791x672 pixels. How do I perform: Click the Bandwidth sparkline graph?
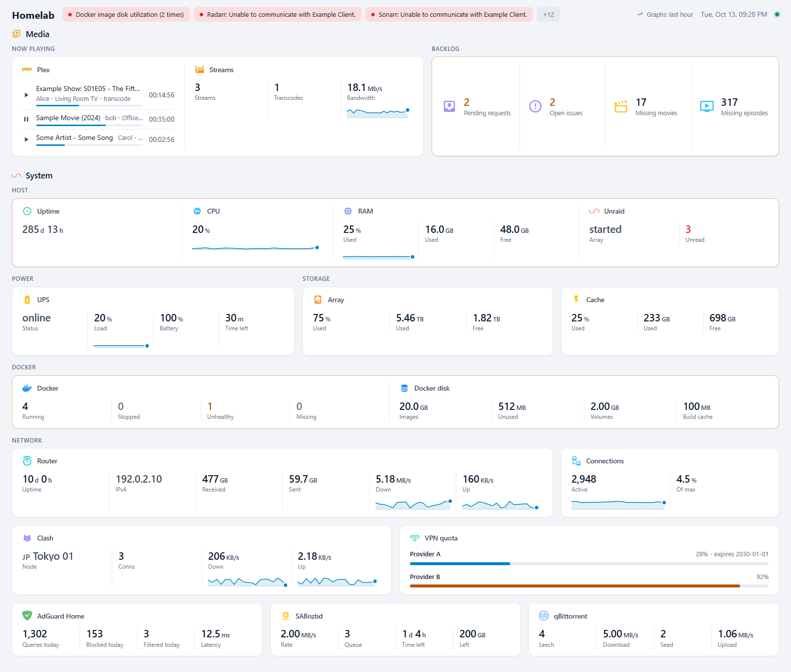click(378, 112)
